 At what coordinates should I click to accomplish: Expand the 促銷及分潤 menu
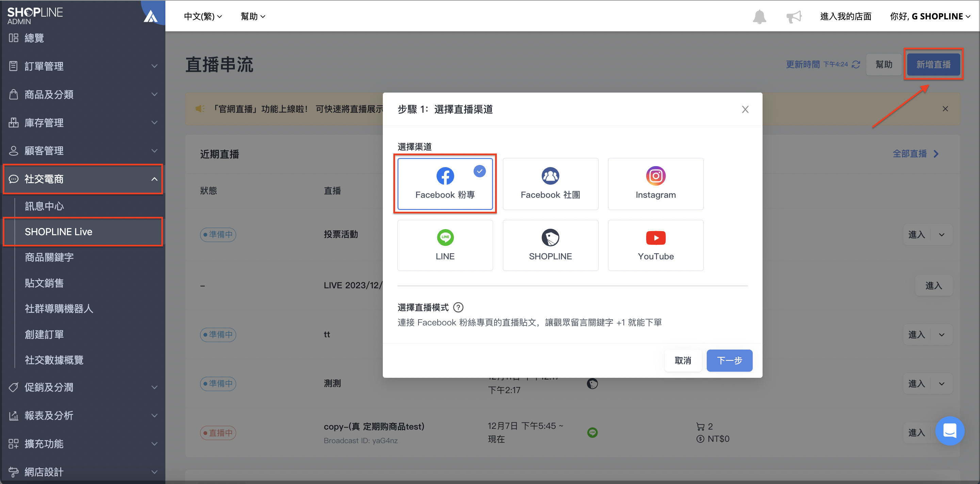coord(83,387)
